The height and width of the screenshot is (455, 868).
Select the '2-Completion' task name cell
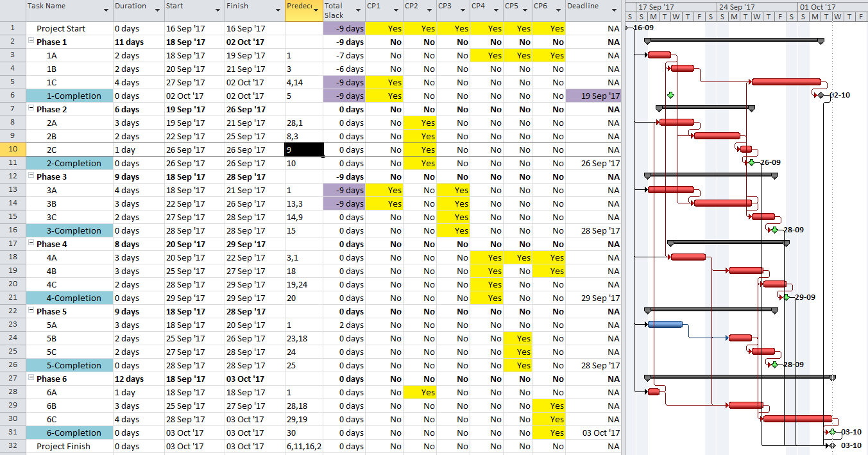pyautogui.click(x=69, y=163)
